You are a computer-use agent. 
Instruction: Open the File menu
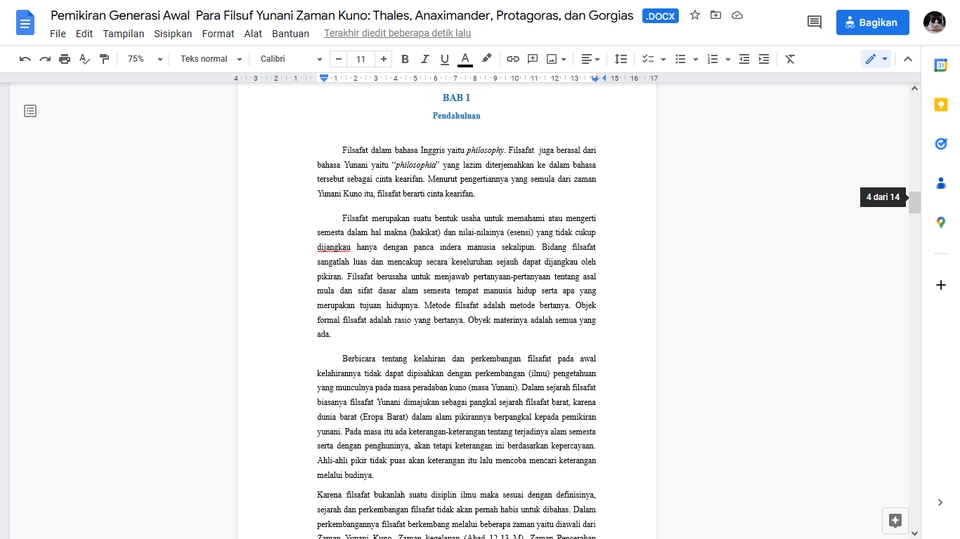pyautogui.click(x=58, y=34)
